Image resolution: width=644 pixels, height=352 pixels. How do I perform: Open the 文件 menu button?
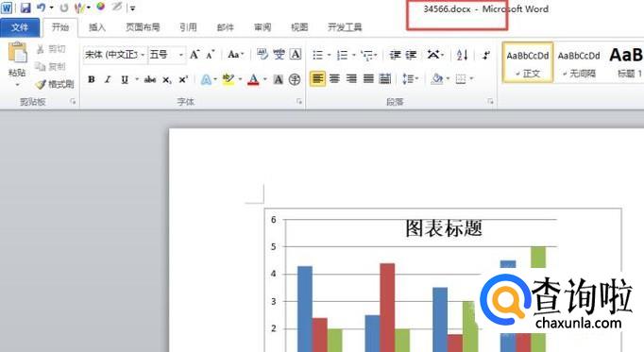(20, 27)
